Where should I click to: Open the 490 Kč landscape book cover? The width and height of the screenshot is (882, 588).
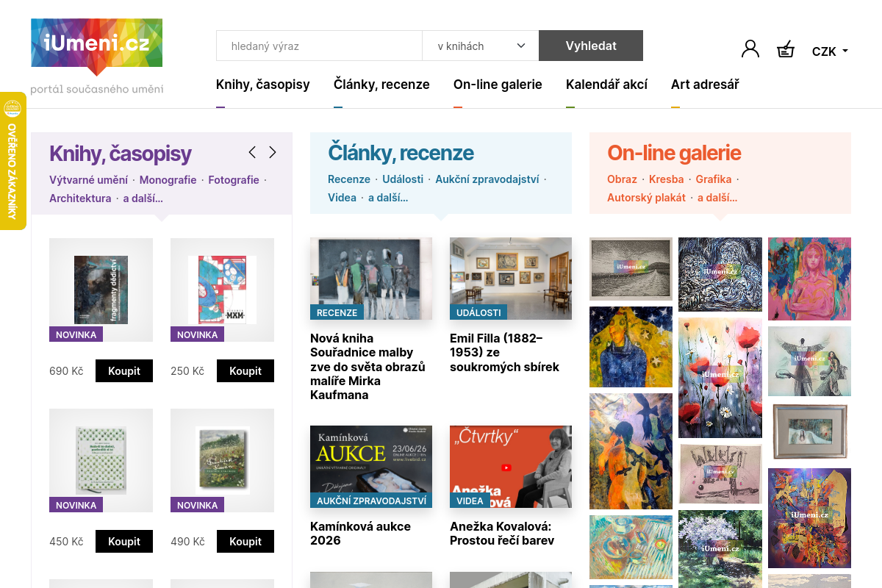[x=222, y=460]
